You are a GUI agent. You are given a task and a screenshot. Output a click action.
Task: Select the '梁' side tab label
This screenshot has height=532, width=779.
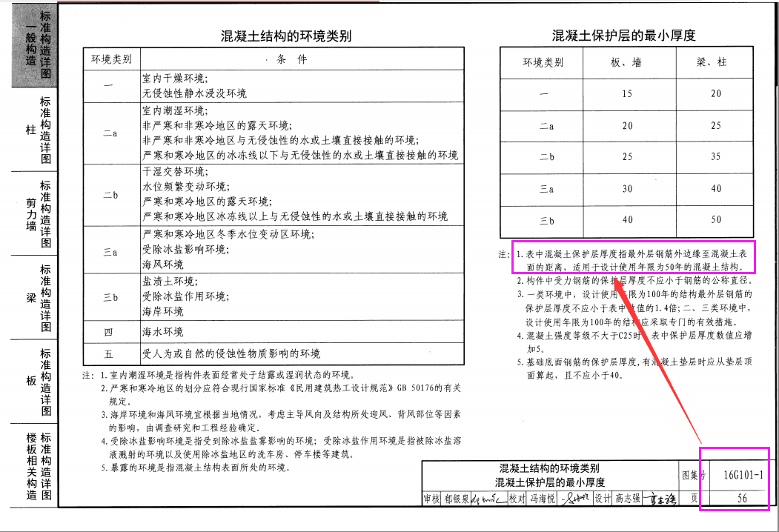pos(31,298)
